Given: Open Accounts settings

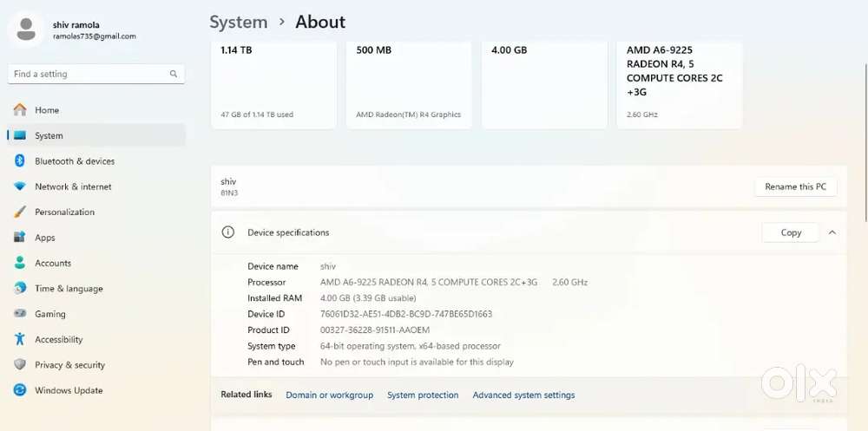Looking at the screenshot, I should pyautogui.click(x=96, y=263).
